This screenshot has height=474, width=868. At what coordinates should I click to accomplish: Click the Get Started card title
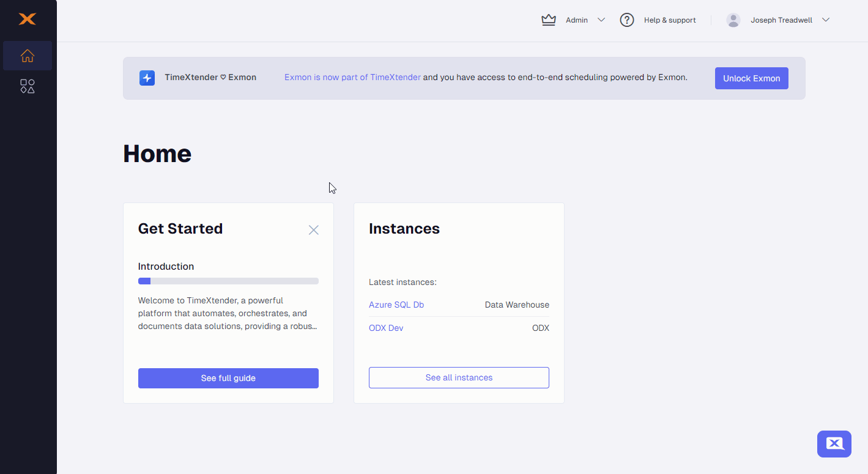coord(180,229)
